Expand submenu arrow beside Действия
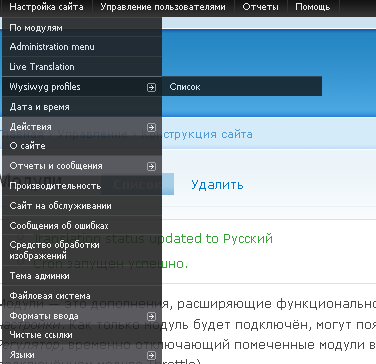 click(151, 127)
